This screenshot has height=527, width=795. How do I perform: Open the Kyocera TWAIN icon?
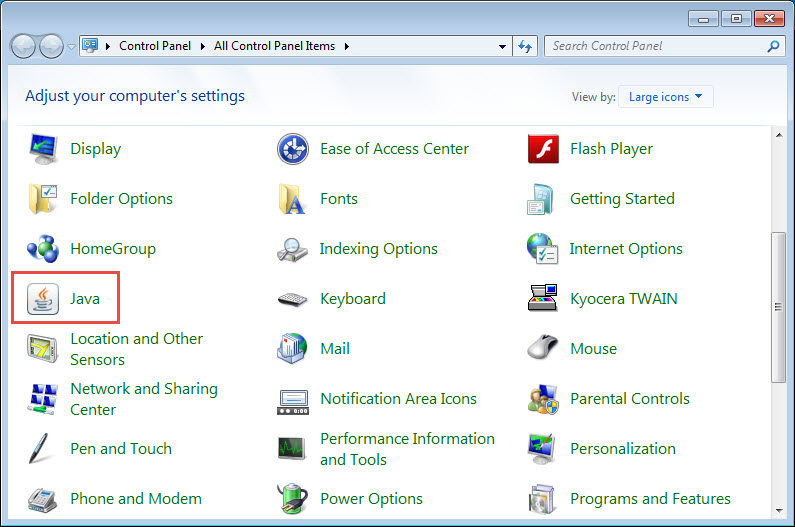542,298
